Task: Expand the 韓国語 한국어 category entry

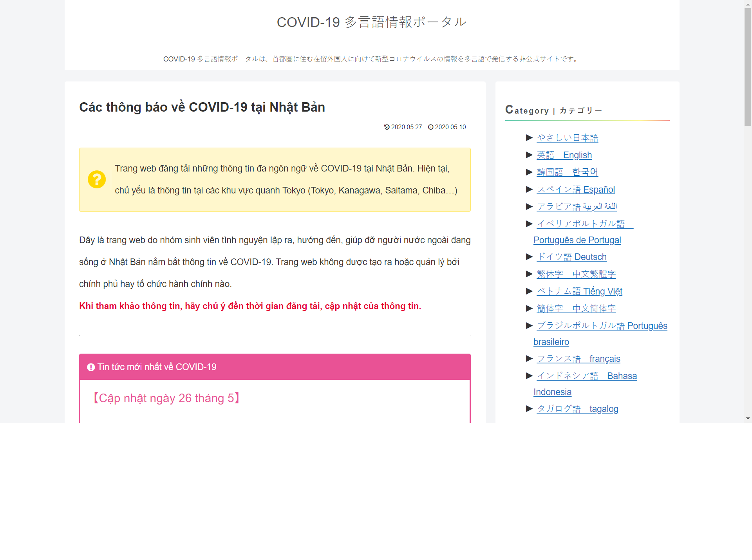Action: pos(567,172)
